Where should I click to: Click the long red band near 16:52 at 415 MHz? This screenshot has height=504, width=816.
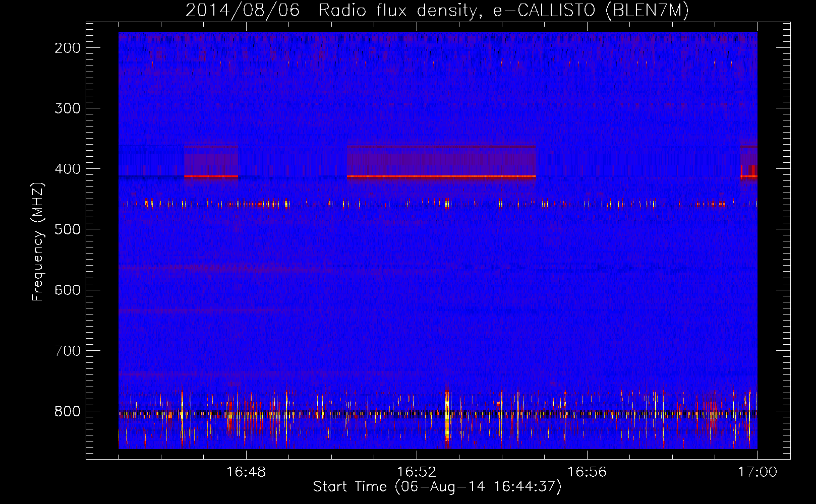click(441, 176)
